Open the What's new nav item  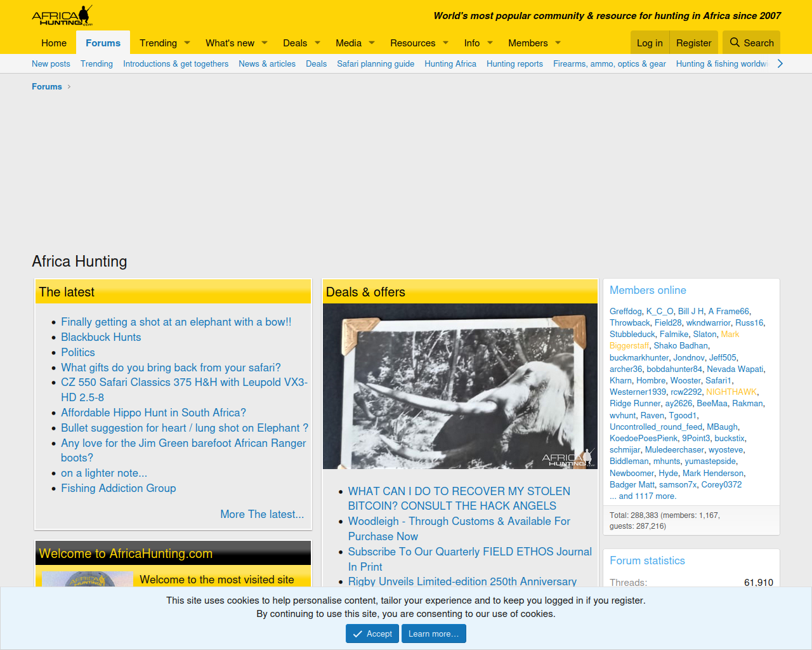pos(230,43)
